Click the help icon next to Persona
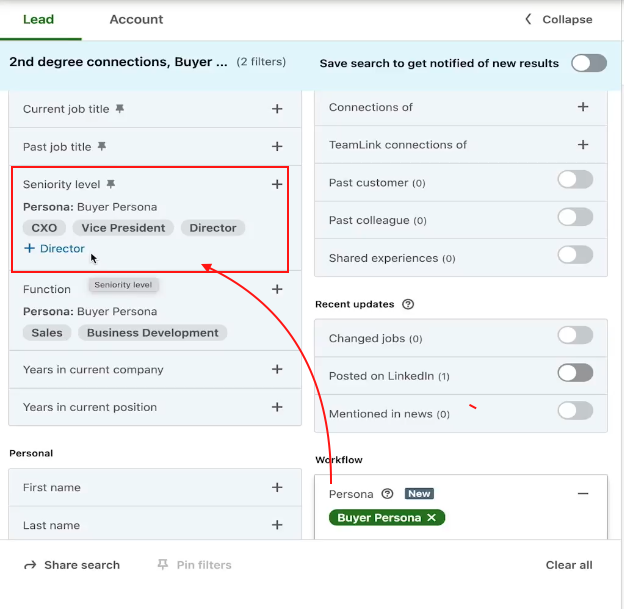Viewport: 624px width, 609px height. (387, 494)
